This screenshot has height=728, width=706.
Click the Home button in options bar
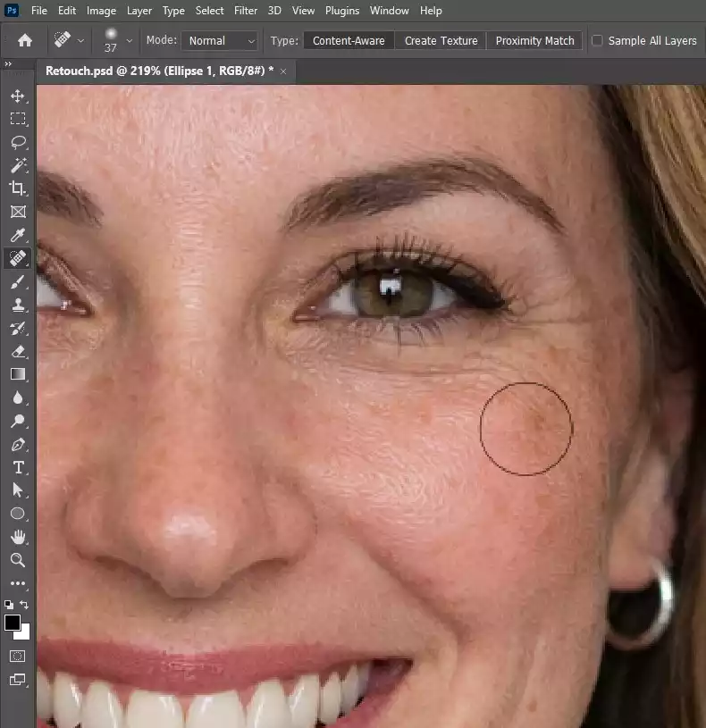click(25, 40)
